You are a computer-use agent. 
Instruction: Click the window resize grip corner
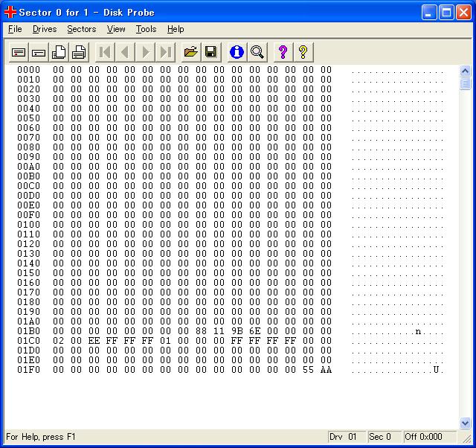[466, 438]
